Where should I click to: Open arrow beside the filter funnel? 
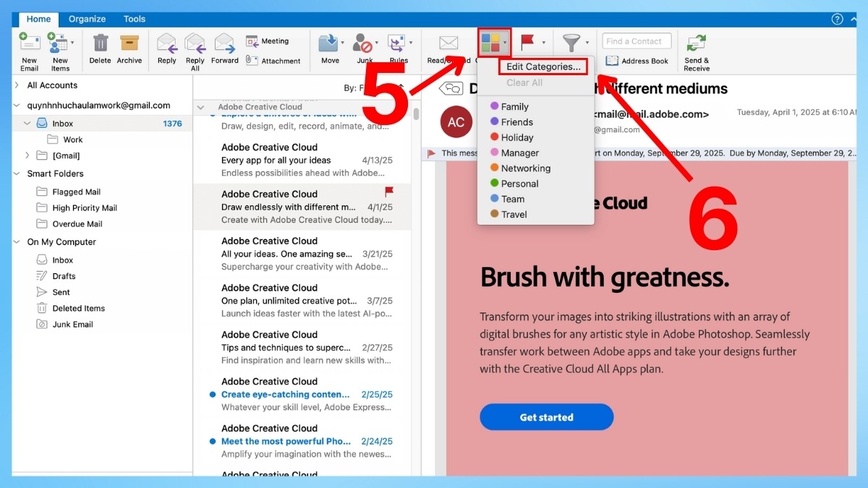[587, 43]
